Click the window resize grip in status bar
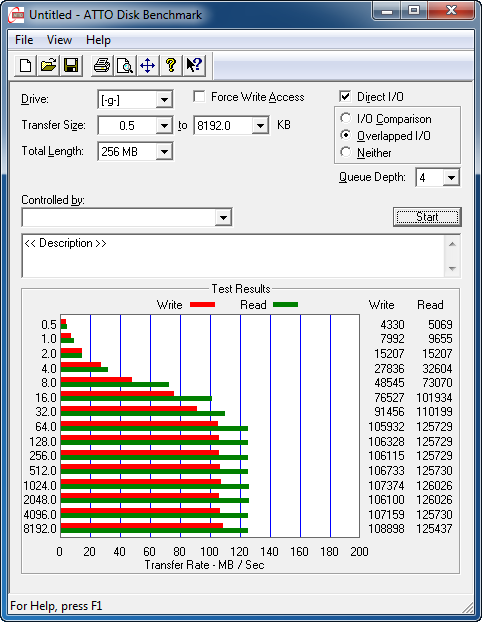 click(468, 607)
